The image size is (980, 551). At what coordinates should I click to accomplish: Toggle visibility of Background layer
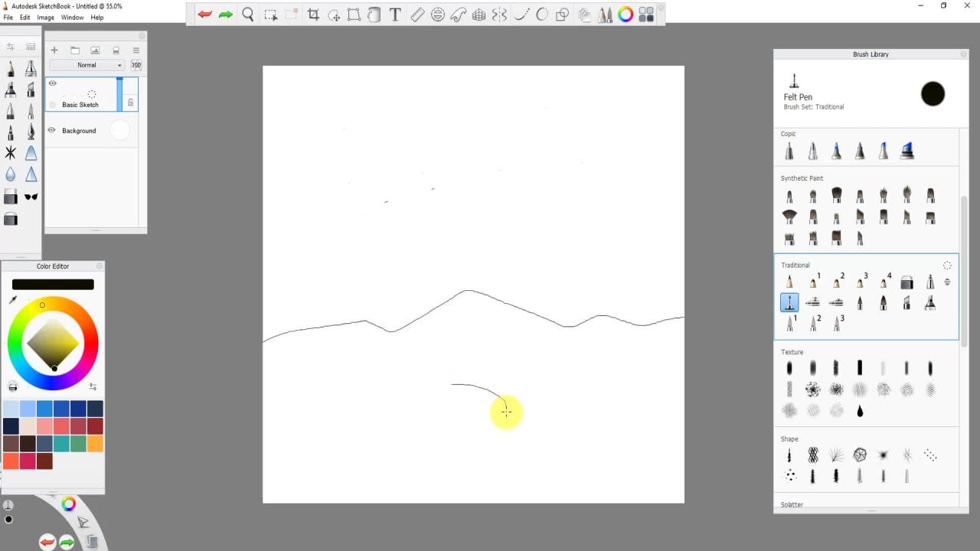52,130
